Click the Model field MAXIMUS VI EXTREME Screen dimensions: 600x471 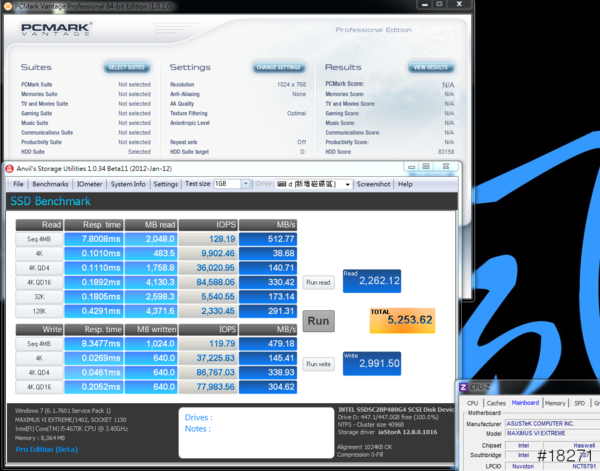(553, 433)
